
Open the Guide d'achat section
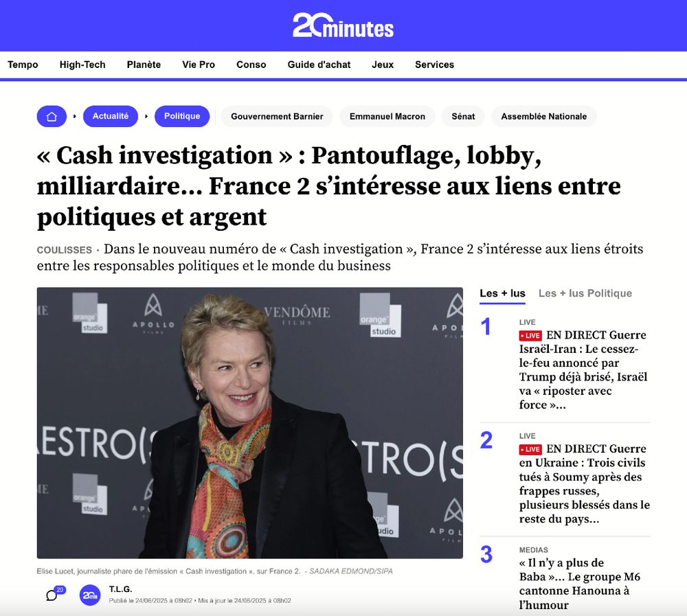point(319,65)
